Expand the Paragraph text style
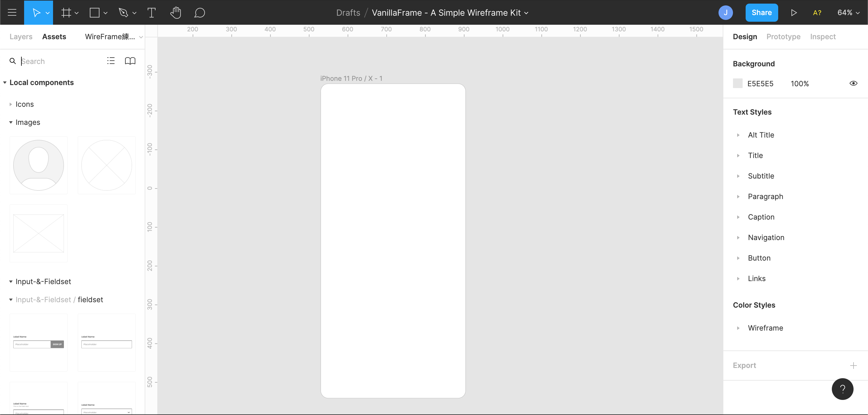Screen dimensions: 868x415 coord(738,197)
